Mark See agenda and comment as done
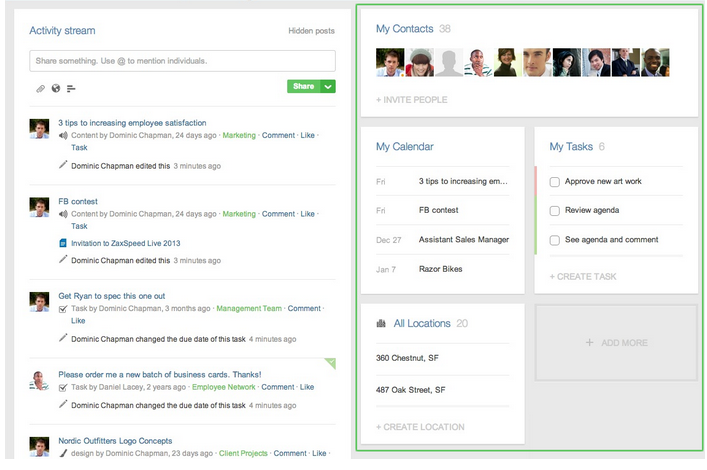Screen dimensions: 707x470 tap(555, 240)
